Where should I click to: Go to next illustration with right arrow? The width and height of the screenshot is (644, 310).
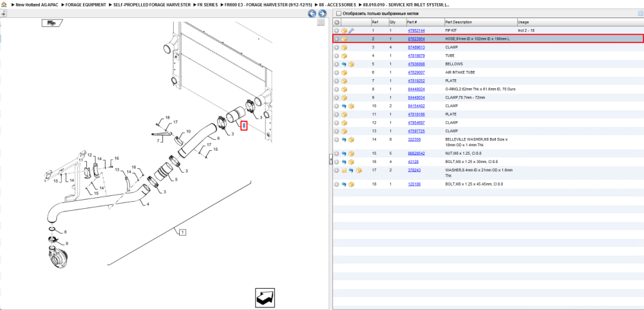coord(323,14)
